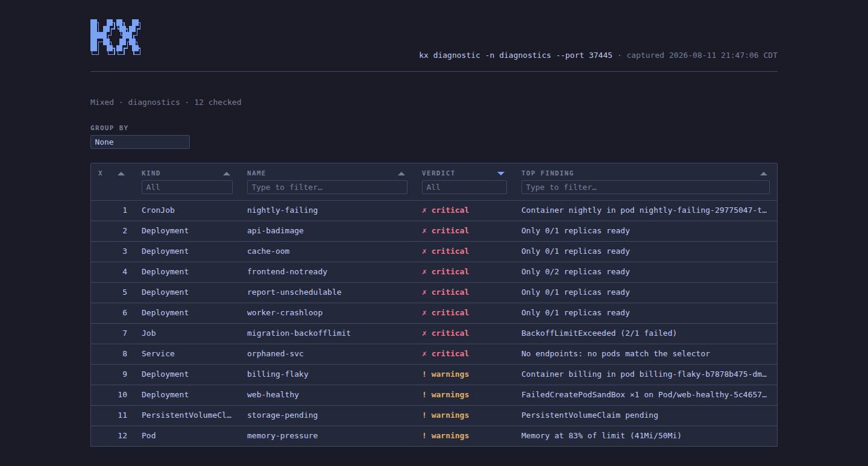Viewport: 868px width, 466px height.
Task: Select the memory-pressure row name
Action: [x=282, y=436]
